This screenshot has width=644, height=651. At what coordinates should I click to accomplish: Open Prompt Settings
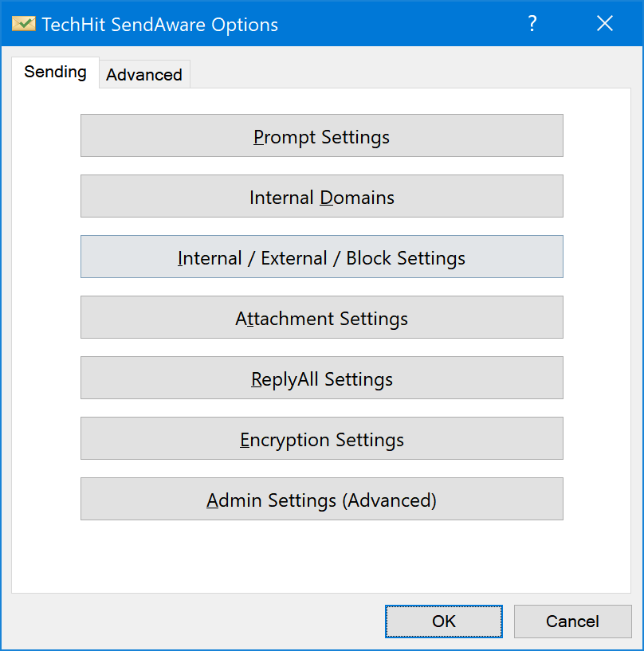coord(322,135)
